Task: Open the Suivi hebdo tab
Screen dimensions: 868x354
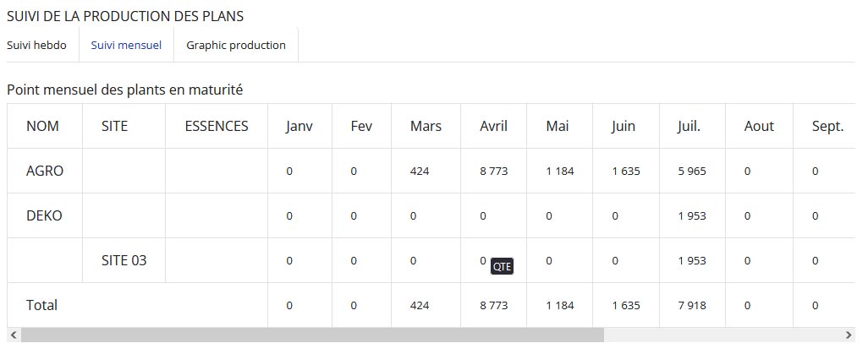Action: click(36, 46)
